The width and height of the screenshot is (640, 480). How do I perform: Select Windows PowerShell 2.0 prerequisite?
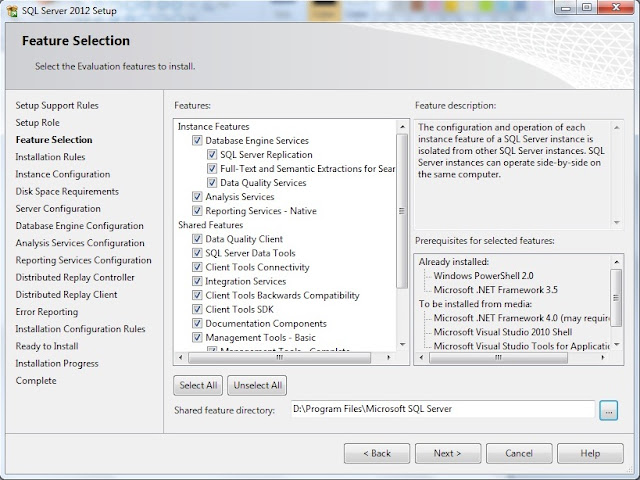coord(483,276)
